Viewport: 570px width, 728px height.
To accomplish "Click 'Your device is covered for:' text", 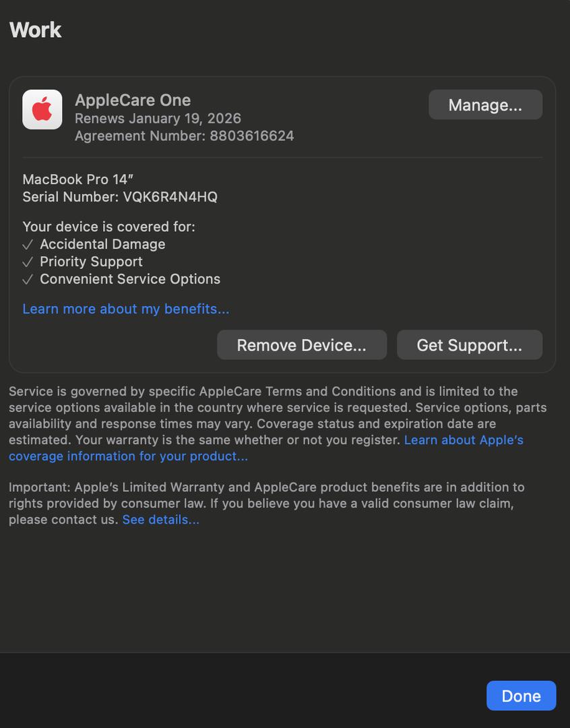I will (x=109, y=226).
